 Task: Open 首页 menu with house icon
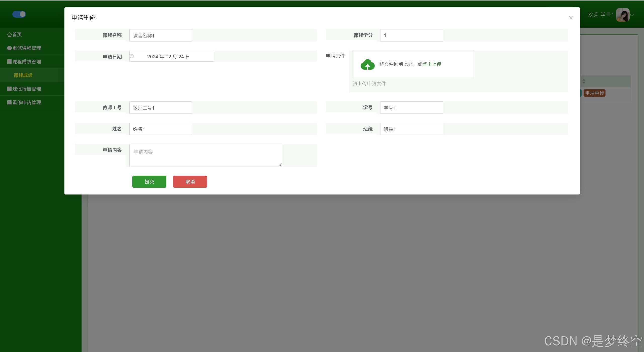tap(15, 34)
